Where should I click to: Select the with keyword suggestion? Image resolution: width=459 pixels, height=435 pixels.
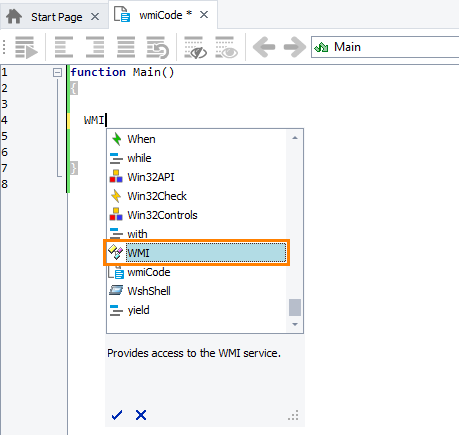click(197, 234)
